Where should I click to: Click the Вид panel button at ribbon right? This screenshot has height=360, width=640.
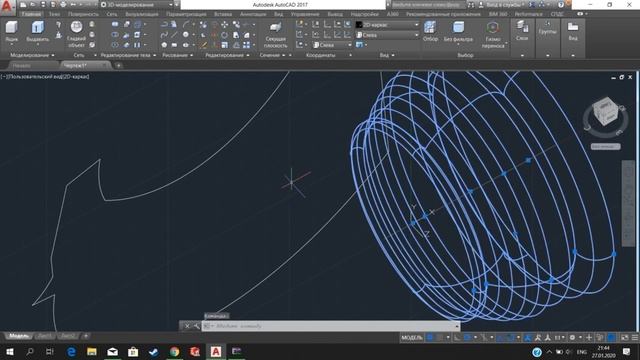(573, 31)
